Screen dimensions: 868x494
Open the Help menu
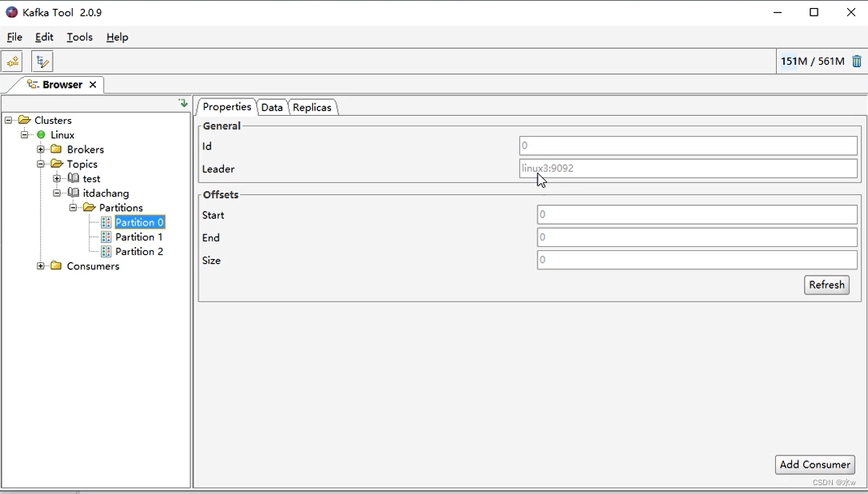coord(118,37)
